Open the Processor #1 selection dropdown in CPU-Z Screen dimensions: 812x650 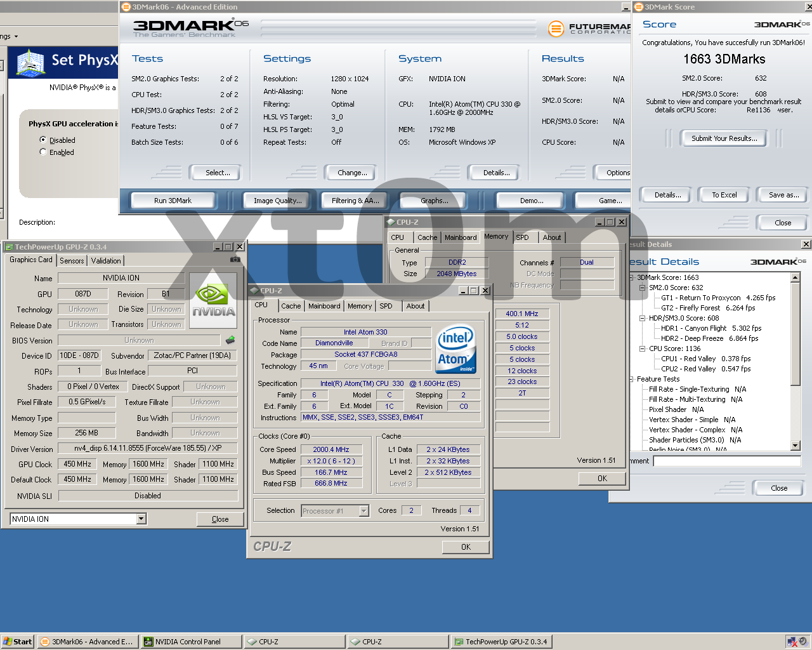click(363, 511)
